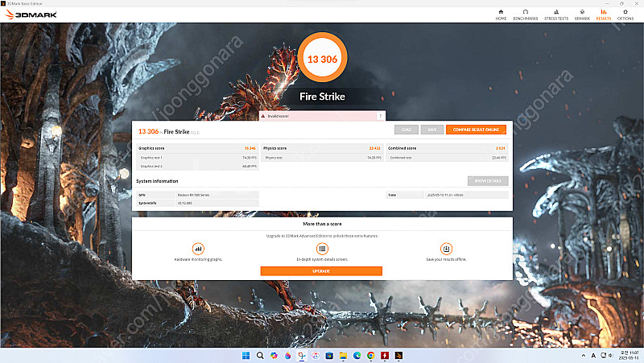Click the Graphics test 2 row
Viewport: 644px width, 363px height.
tap(197, 167)
